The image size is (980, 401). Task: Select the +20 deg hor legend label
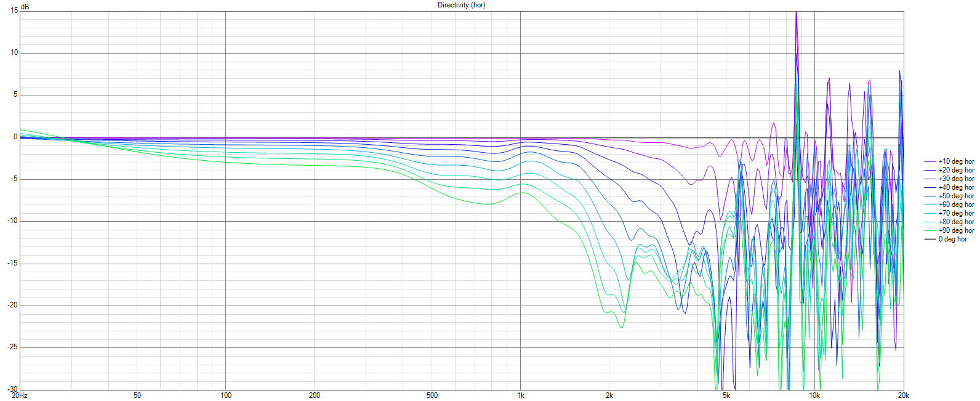tap(956, 170)
